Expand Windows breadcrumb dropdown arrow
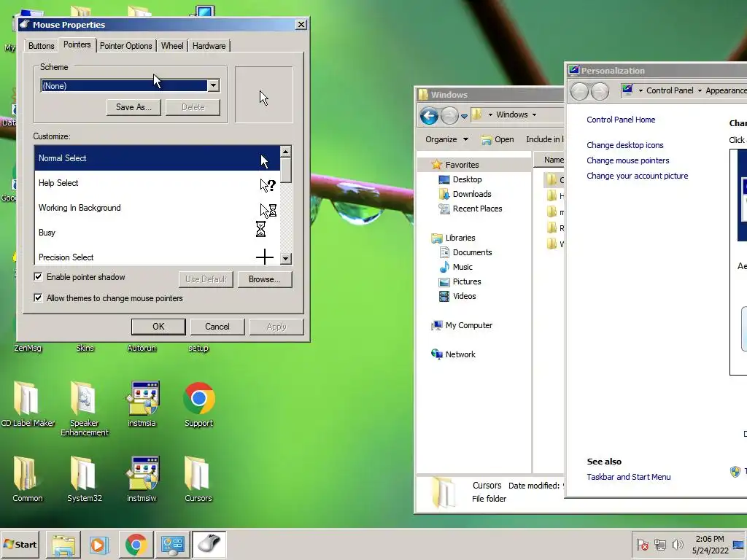Image resolution: width=747 pixels, height=560 pixels. (x=534, y=114)
